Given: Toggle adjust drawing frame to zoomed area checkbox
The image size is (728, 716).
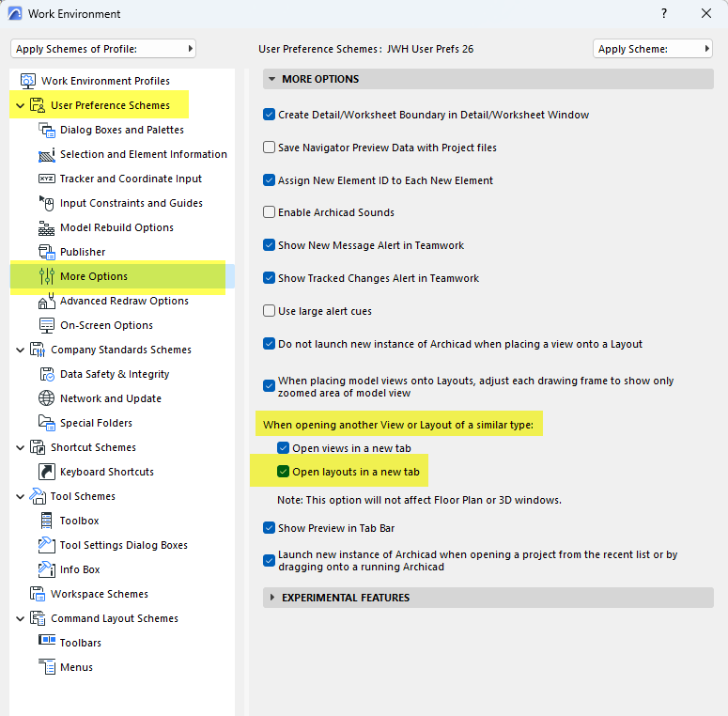Looking at the screenshot, I should click(269, 386).
